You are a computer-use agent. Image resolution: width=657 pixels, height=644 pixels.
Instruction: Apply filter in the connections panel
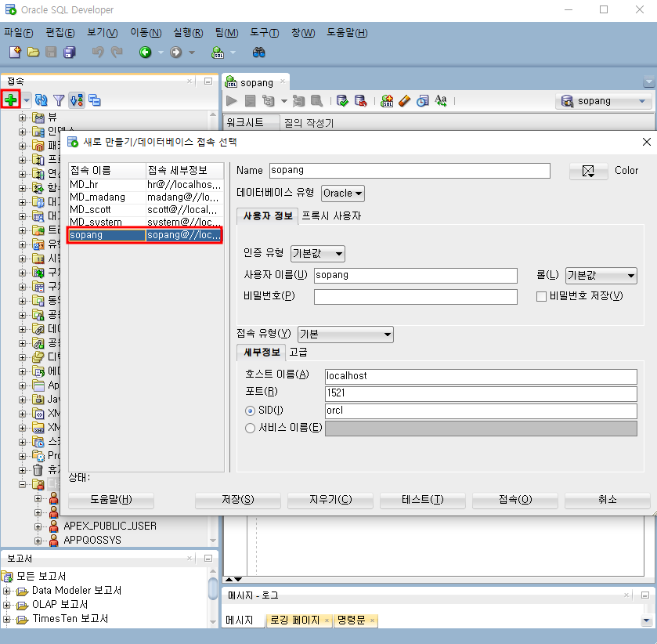[x=59, y=100]
